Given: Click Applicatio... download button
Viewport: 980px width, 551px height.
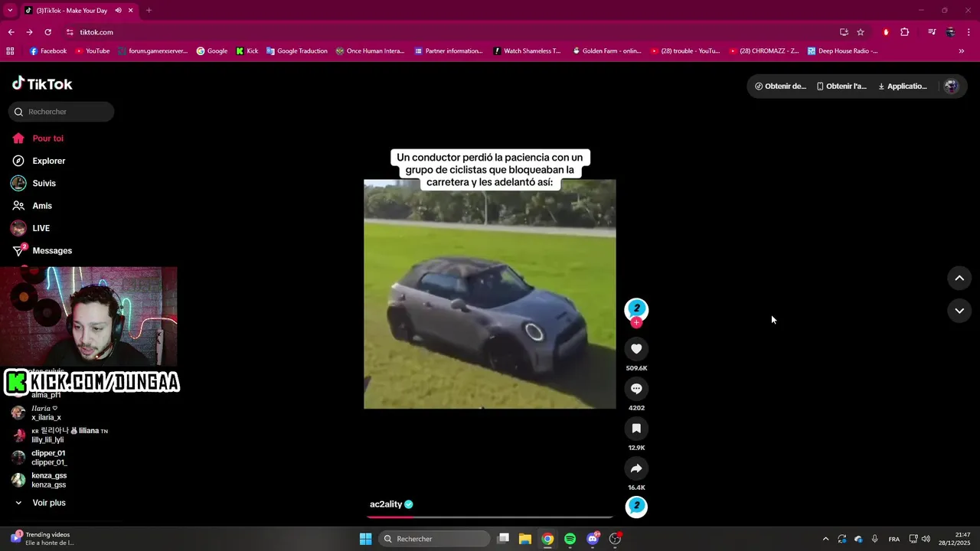Looking at the screenshot, I should (903, 86).
